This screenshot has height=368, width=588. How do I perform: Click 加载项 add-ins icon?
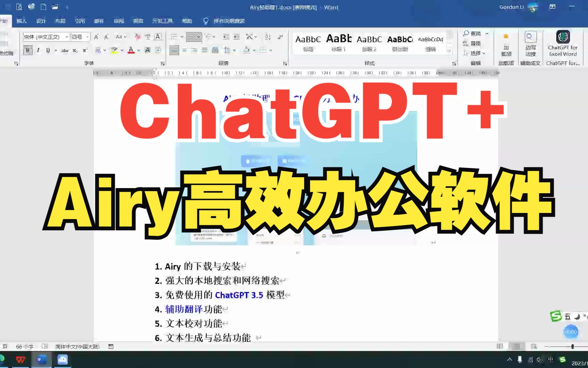[x=506, y=44]
